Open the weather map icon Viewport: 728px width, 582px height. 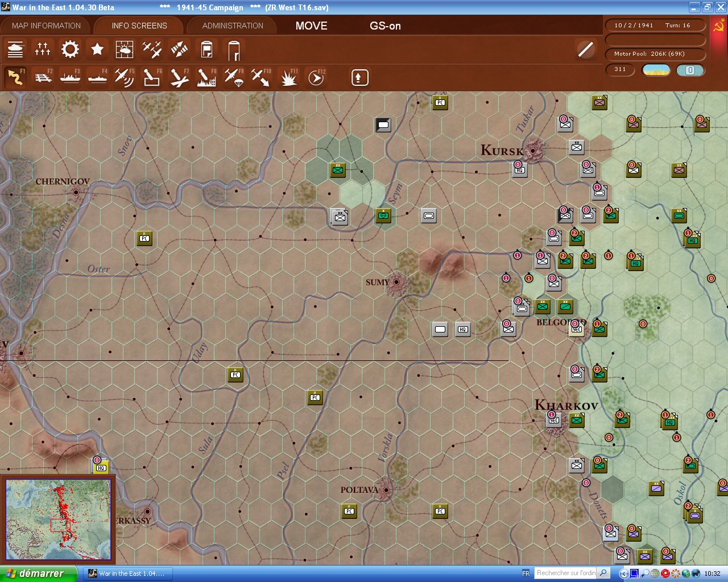click(125, 50)
